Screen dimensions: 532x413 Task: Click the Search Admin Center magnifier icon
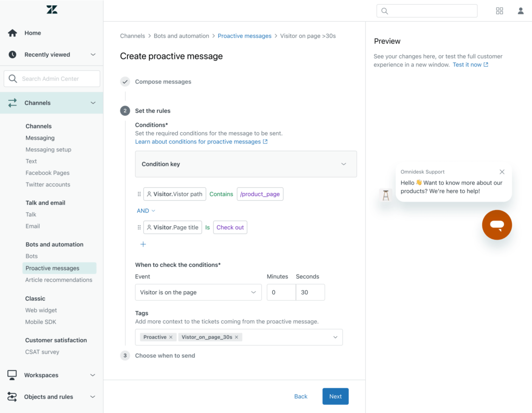[x=13, y=79]
